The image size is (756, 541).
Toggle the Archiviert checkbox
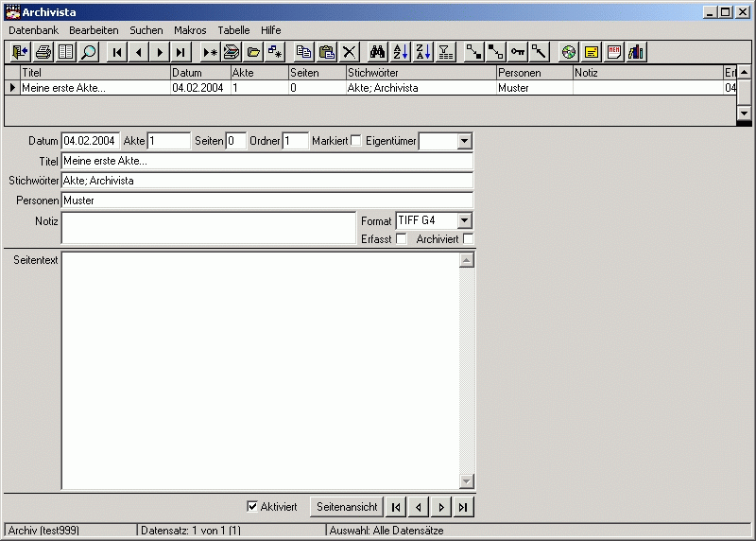pyautogui.click(x=468, y=239)
